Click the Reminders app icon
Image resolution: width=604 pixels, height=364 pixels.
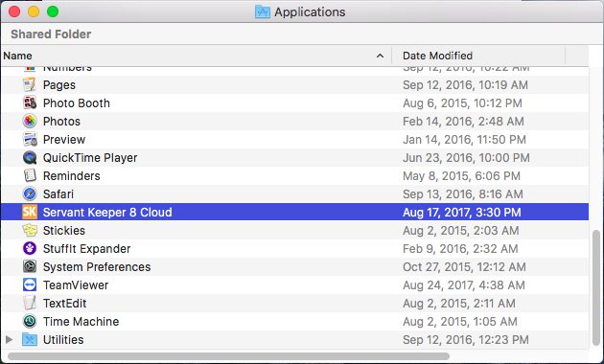click(30, 175)
